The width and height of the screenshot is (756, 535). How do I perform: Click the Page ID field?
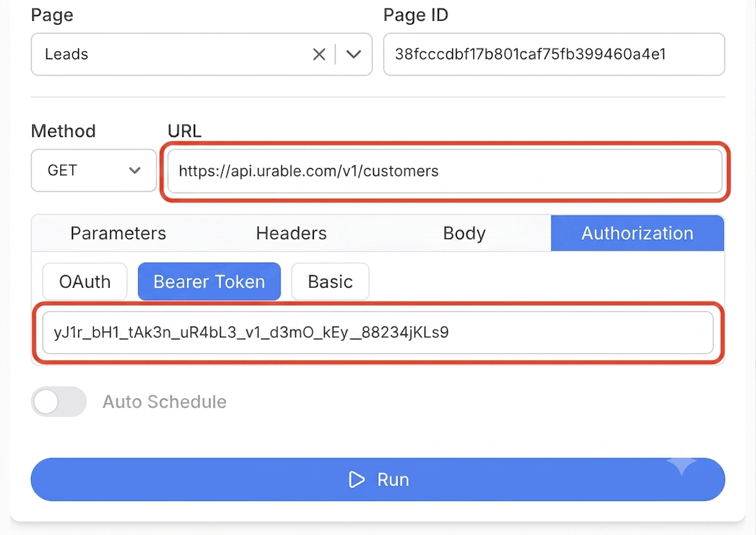tap(554, 54)
